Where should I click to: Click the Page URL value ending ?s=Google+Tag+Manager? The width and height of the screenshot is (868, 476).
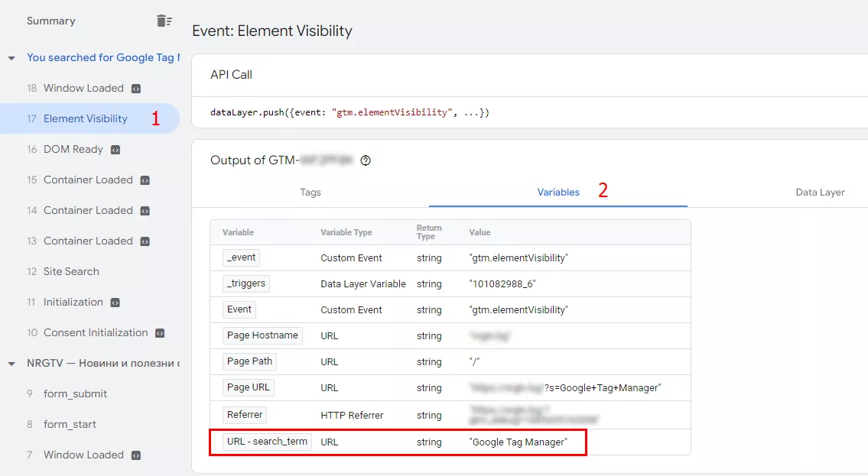[564, 388]
